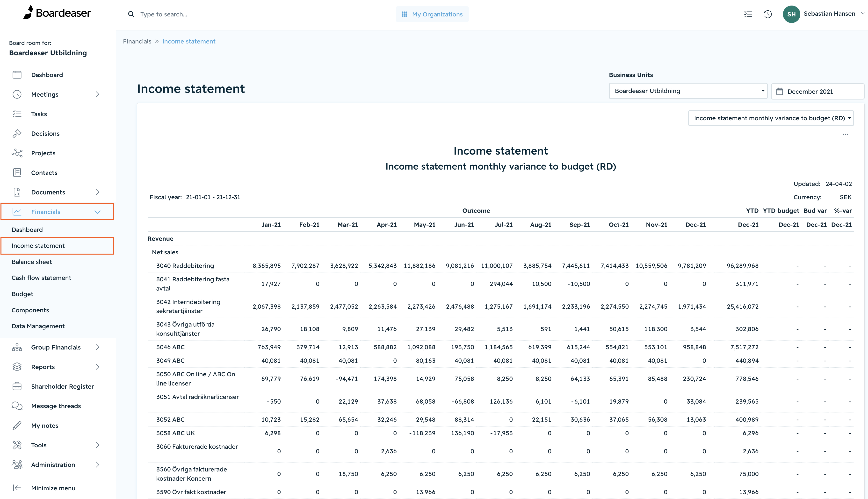Image resolution: width=868 pixels, height=499 pixels.
Task: Click the Net sales subsection label
Action: (x=165, y=252)
